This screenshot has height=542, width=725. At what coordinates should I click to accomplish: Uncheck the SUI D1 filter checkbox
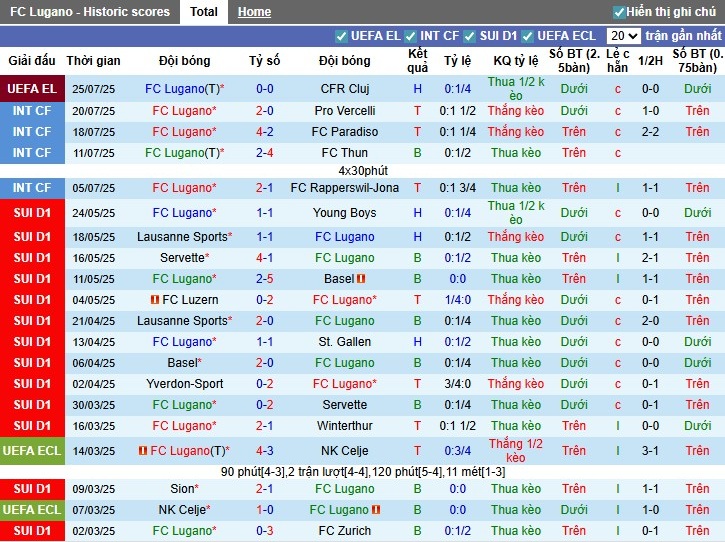coord(470,36)
